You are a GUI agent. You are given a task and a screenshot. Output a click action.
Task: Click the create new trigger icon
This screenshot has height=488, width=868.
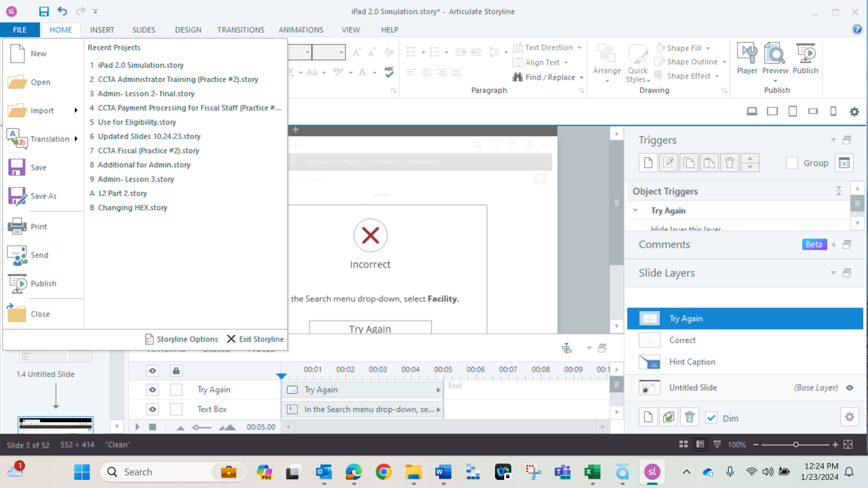tap(648, 163)
